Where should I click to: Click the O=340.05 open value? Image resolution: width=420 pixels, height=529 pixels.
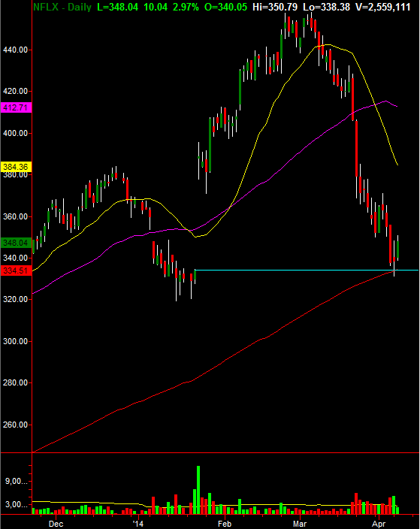tap(225, 7)
